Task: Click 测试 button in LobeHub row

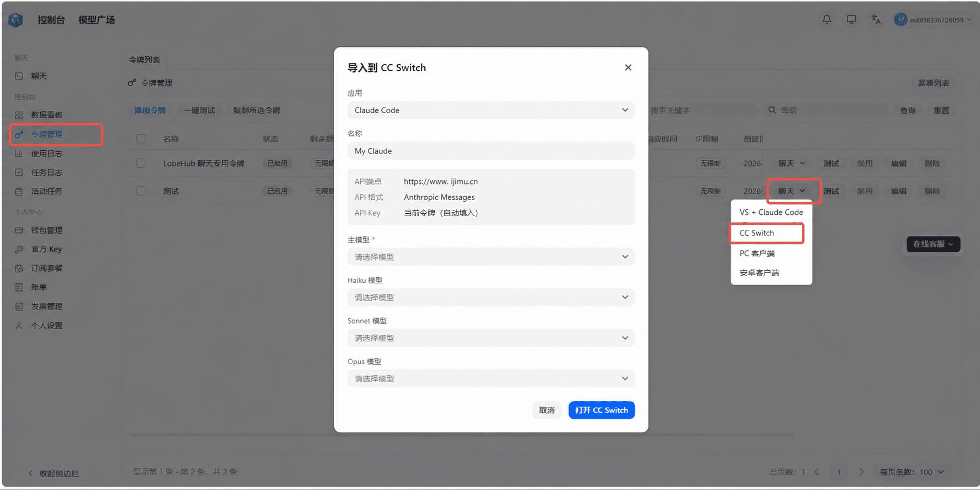Action: tap(831, 164)
